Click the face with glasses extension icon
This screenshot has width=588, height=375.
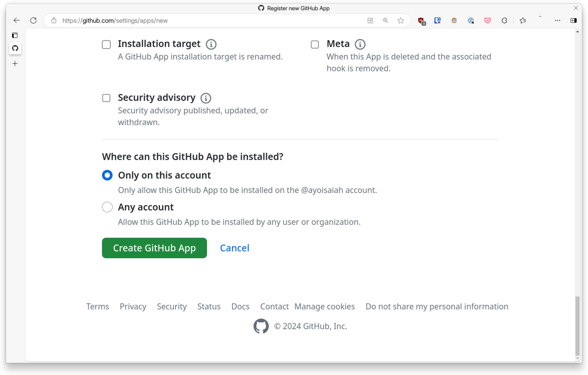pyautogui.click(x=454, y=20)
